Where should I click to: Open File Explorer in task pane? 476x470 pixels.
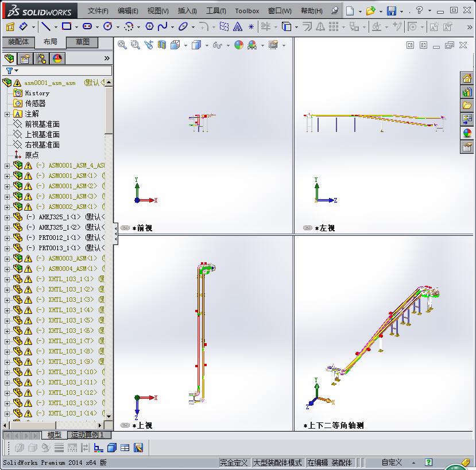[467, 106]
